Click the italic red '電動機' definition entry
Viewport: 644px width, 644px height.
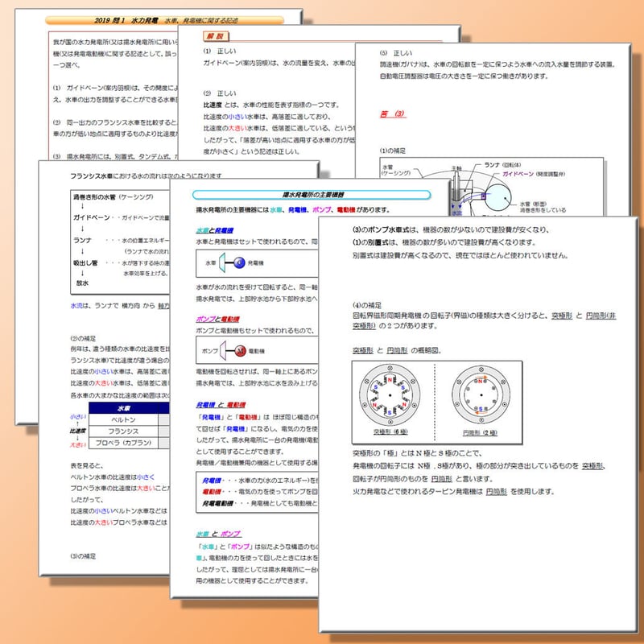coord(212,492)
